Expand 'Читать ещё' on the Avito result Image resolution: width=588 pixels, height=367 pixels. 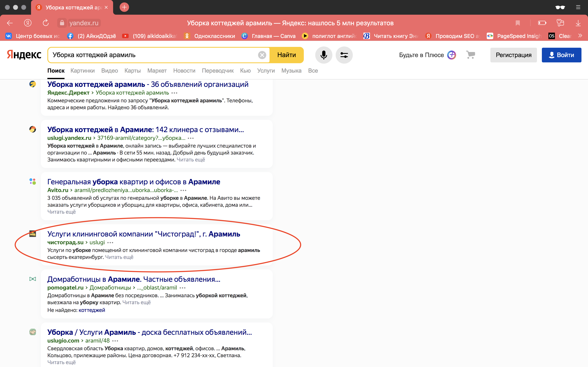pos(61,211)
